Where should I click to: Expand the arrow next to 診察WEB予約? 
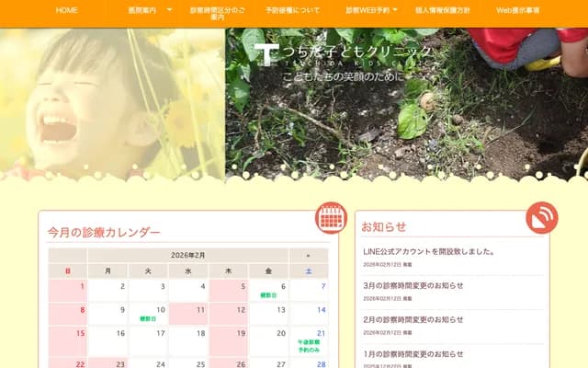395,10
